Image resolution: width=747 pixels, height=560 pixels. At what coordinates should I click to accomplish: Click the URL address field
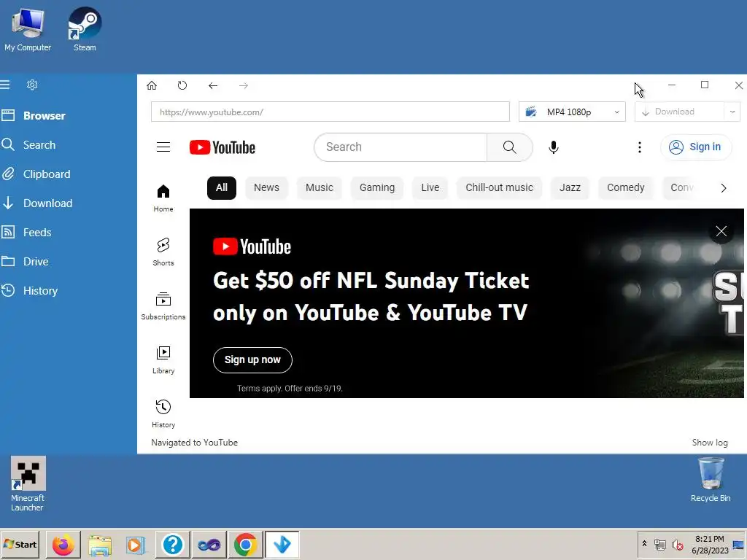[330, 112]
